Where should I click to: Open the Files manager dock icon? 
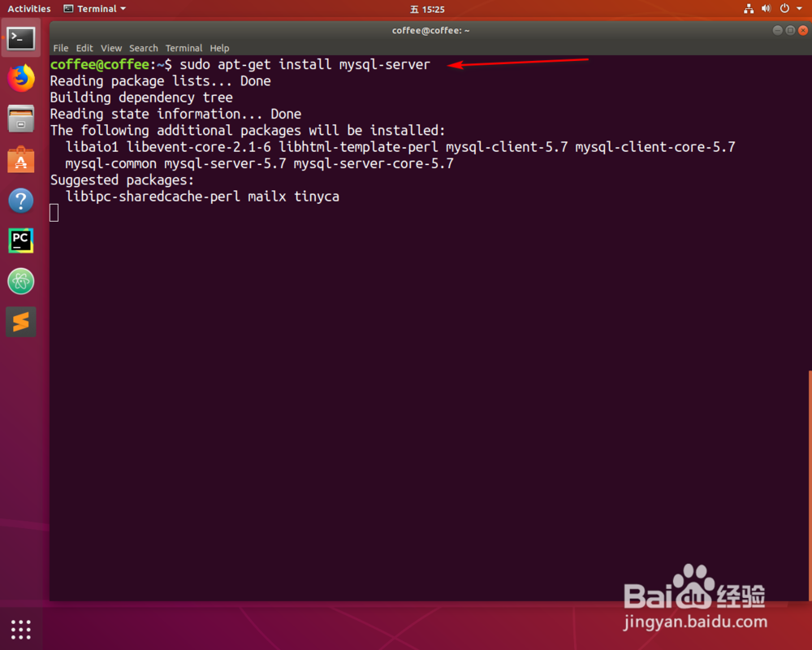pyautogui.click(x=20, y=119)
